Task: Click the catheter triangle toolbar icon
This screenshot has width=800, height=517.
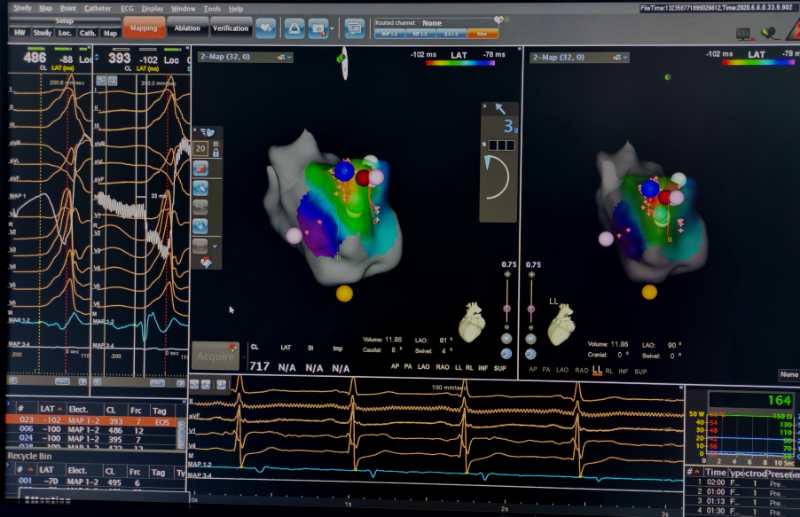Action: (294, 28)
